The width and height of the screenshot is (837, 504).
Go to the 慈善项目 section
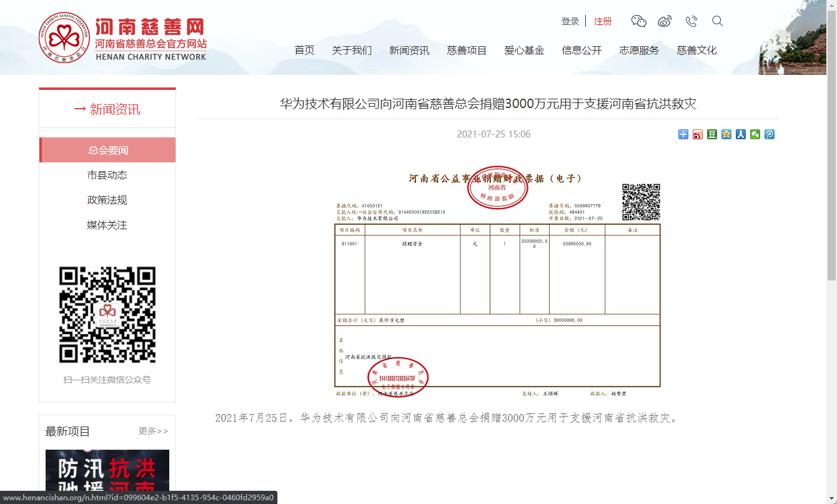(466, 51)
